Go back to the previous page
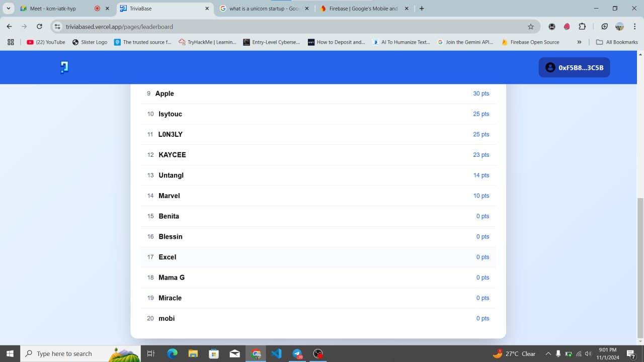 pyautogui.click(x=10, y=27)
